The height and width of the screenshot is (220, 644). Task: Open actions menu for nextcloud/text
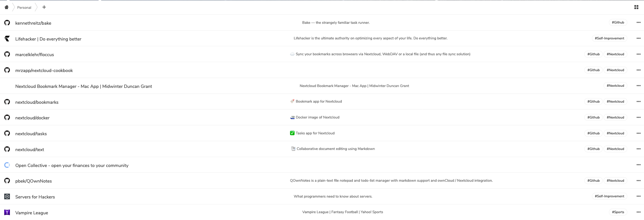pos(639,149)
